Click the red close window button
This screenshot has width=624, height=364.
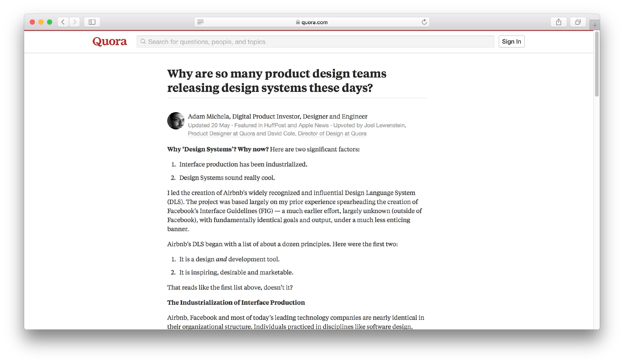click(x=32, y=22)
